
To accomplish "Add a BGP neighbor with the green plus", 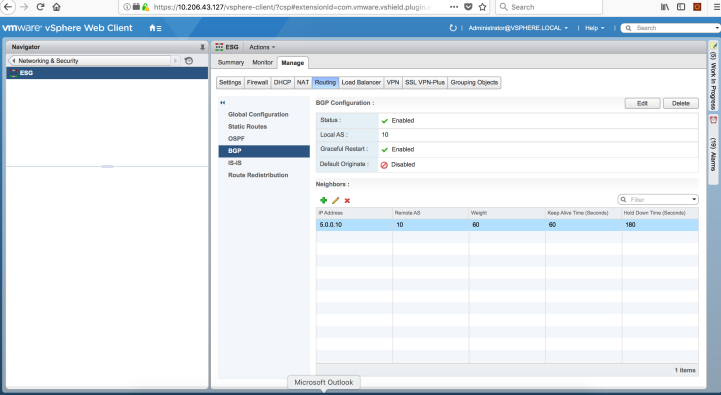I will pyautogui.click(x=323, y=200).
